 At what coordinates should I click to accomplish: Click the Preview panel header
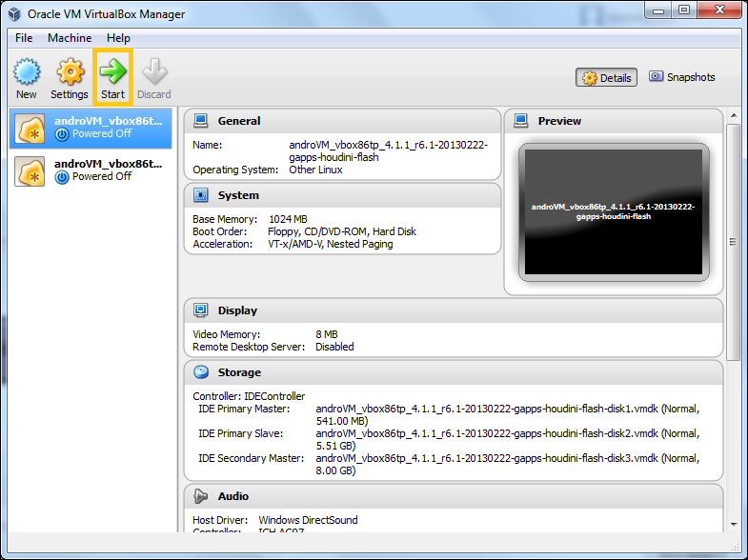[x=614, y=121]
